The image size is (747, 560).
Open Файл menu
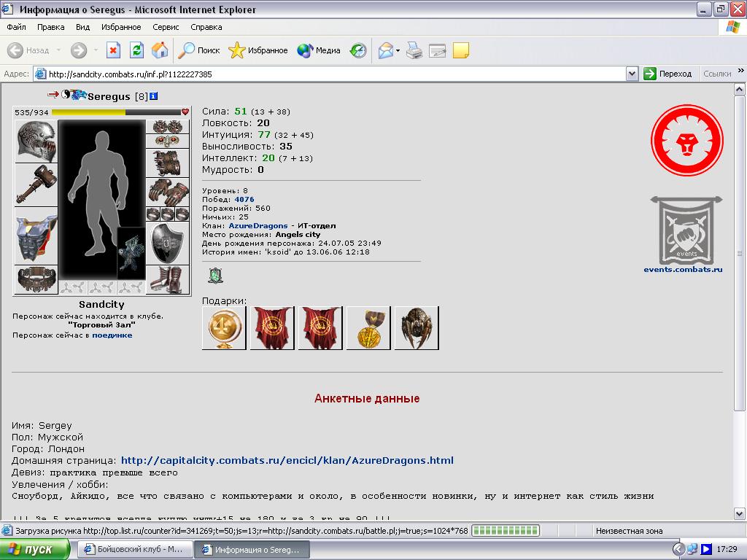[16, 27]
